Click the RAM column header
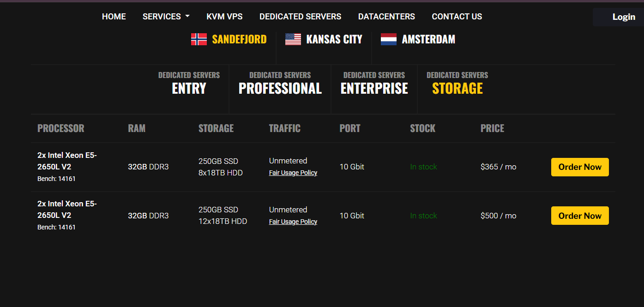 (x=137, y=128)
